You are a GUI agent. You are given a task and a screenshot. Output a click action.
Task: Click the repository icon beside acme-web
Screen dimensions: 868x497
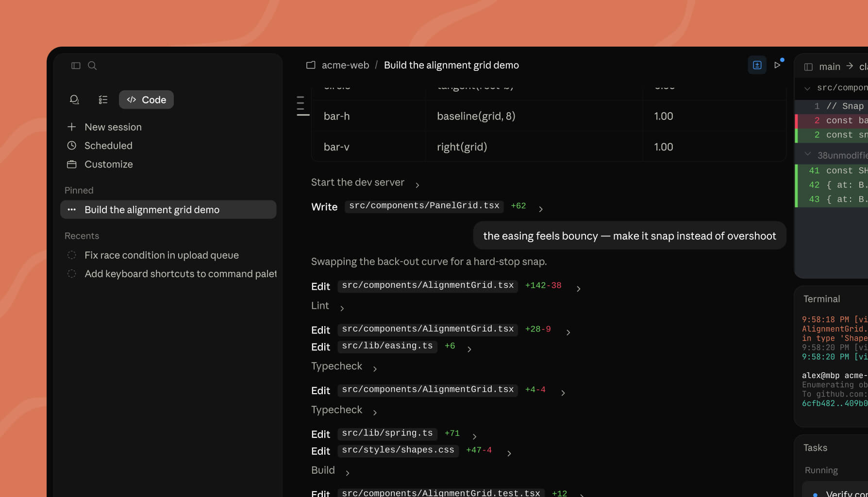(311, 65)
